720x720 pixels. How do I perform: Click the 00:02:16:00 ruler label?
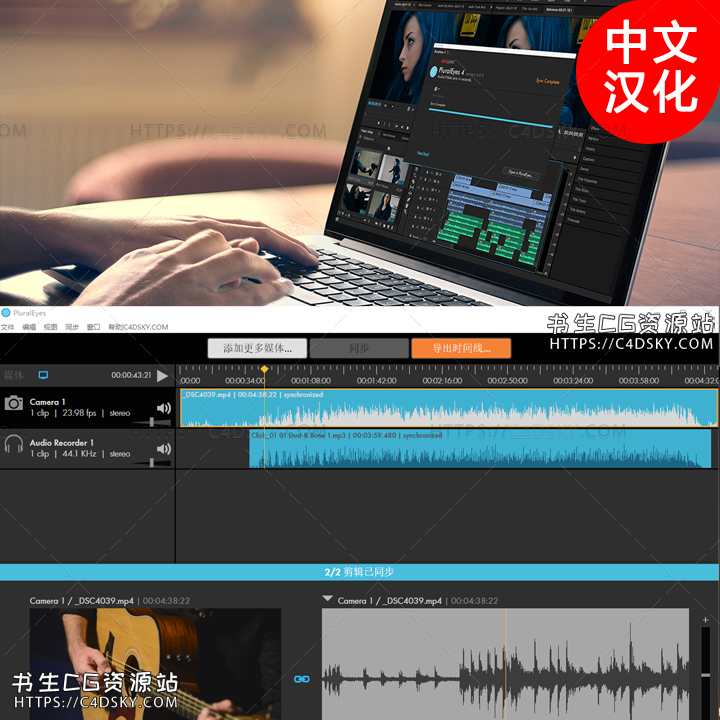click(x=442, y=381)
